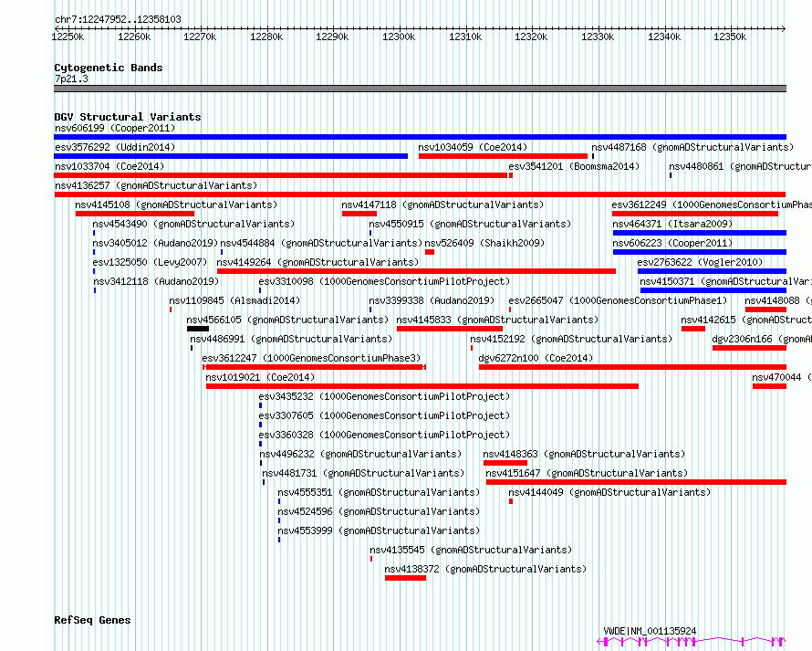Click nsv4148363 gnomAD variant label
This screenshot has width=812, height=651.
[x=584, y=454]
